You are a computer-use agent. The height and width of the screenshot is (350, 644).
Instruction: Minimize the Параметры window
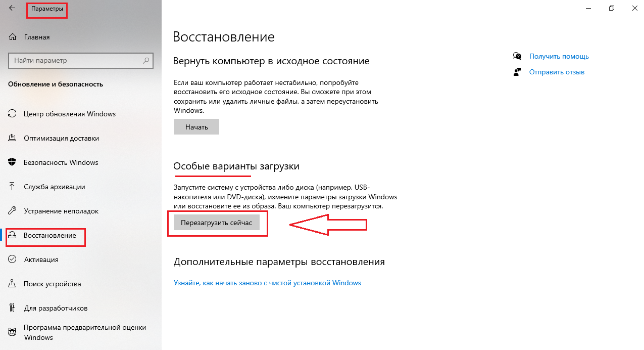[x=588, y=8]
